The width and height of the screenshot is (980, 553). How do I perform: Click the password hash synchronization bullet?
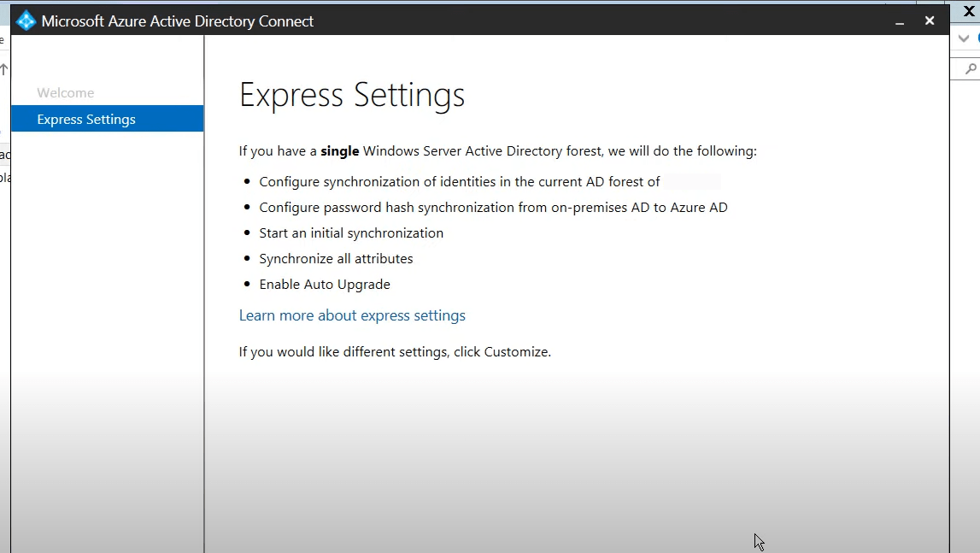(493, 207)
